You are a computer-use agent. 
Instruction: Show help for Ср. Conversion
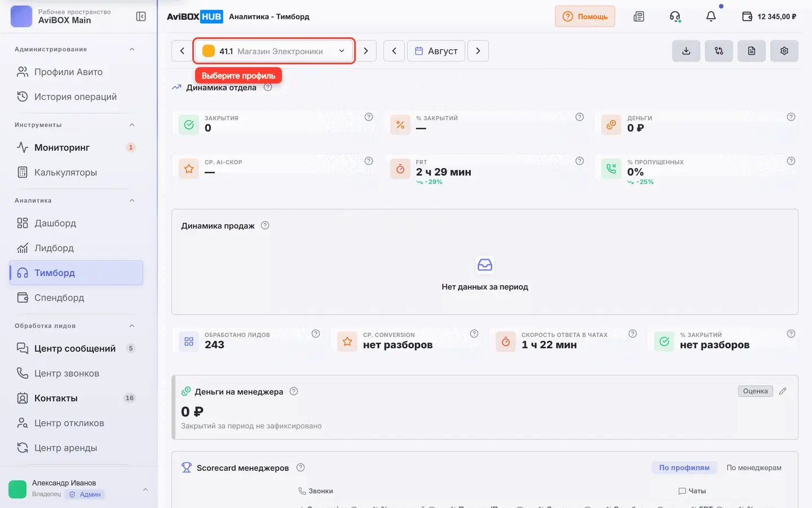(474, 334)
